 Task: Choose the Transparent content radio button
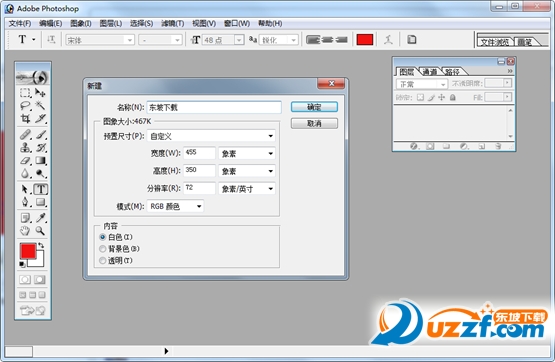tap(103, 261)
